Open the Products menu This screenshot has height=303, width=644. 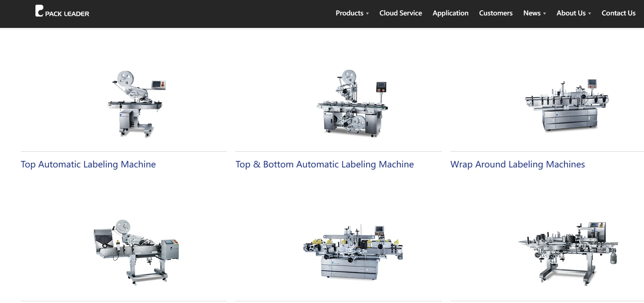pyautogui.click(x=349, y=13)
